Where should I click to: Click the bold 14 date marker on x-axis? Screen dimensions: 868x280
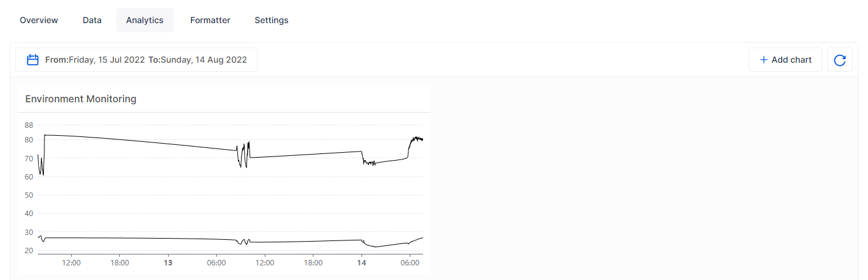tap(362, 263)
